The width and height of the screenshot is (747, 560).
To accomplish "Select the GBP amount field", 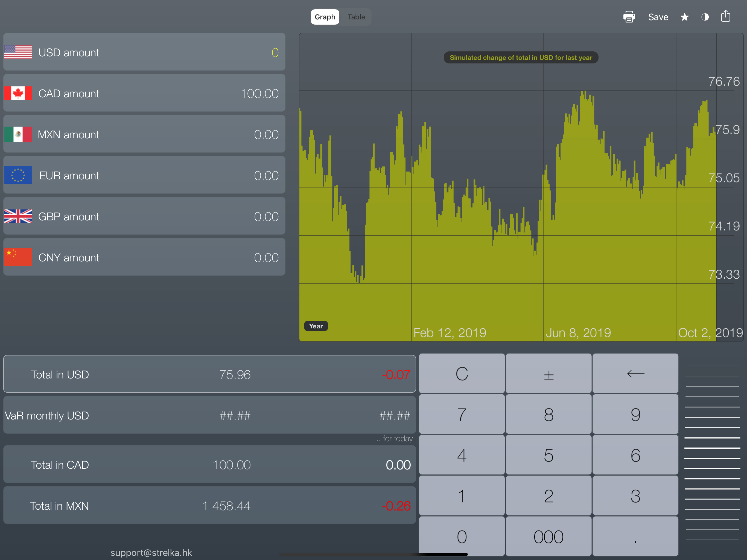I will (144, 216).
